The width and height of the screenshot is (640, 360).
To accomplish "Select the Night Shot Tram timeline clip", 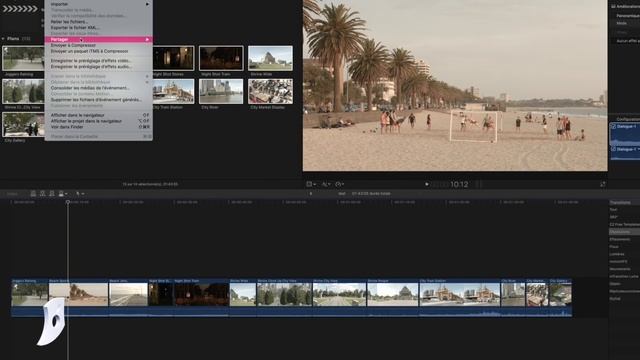I will (x=201, y=297).
